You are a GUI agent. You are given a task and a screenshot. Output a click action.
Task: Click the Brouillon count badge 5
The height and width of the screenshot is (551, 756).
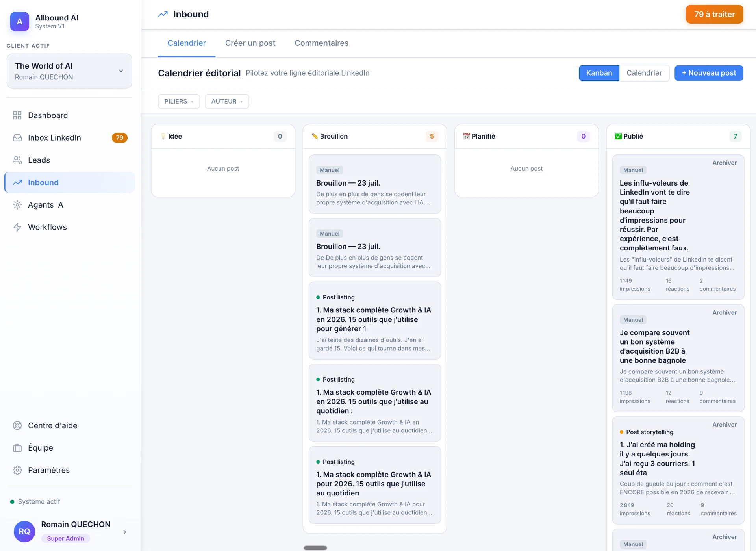[x=432, y=136]
